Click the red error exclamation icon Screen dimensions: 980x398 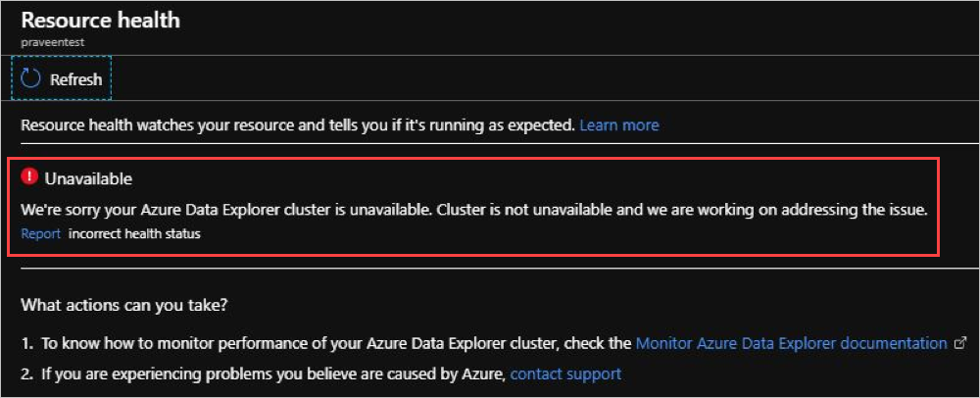tap(29, 177)
